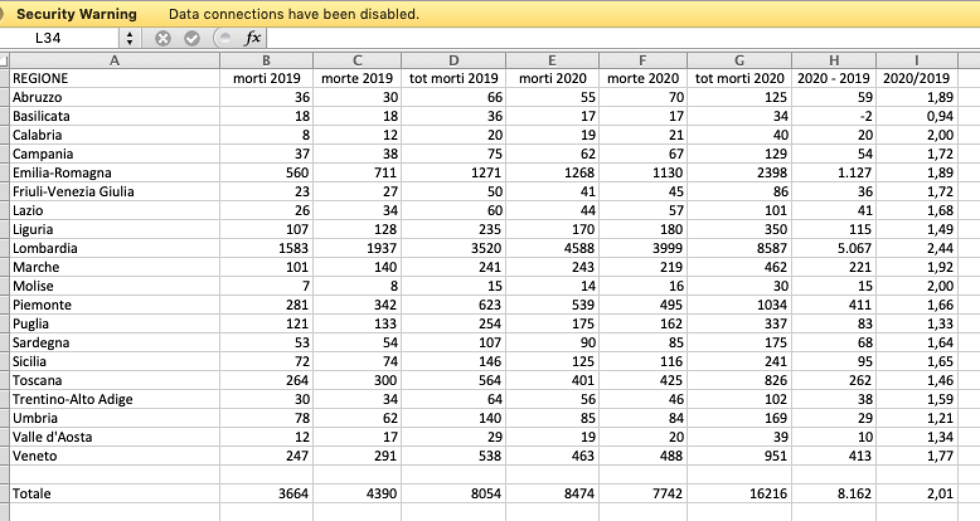Click Toscana's tot morti 2019 value 564
This screenshot has height=521, width=980.
point(453,380)
